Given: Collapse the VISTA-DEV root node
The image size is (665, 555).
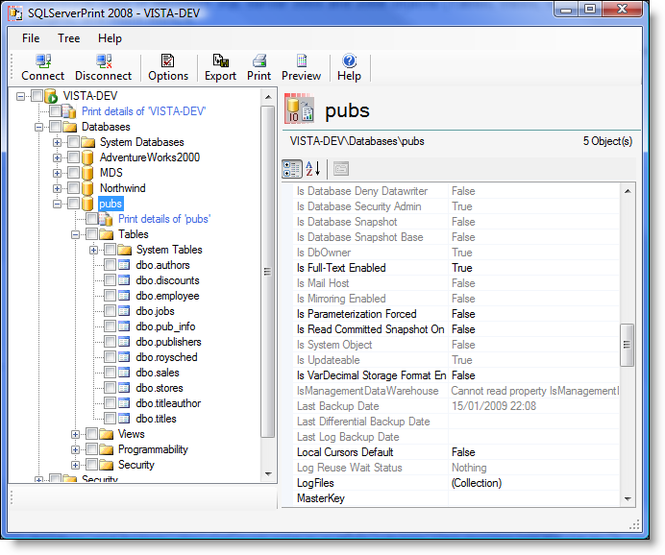Looking at the screenshot, I should tap(20, 97).
